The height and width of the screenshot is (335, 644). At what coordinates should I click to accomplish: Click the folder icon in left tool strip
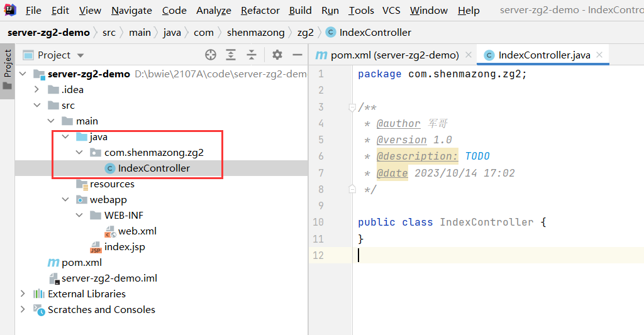point(8,86)
